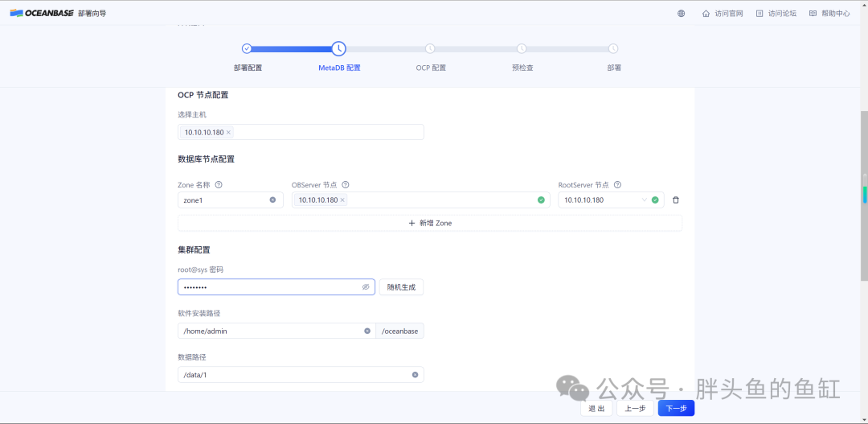Click the OCP 配置 step circle icon
Image resolution: width=868 pixels, height=424 pixels.
pyautogui.click(x=430, y=49)
